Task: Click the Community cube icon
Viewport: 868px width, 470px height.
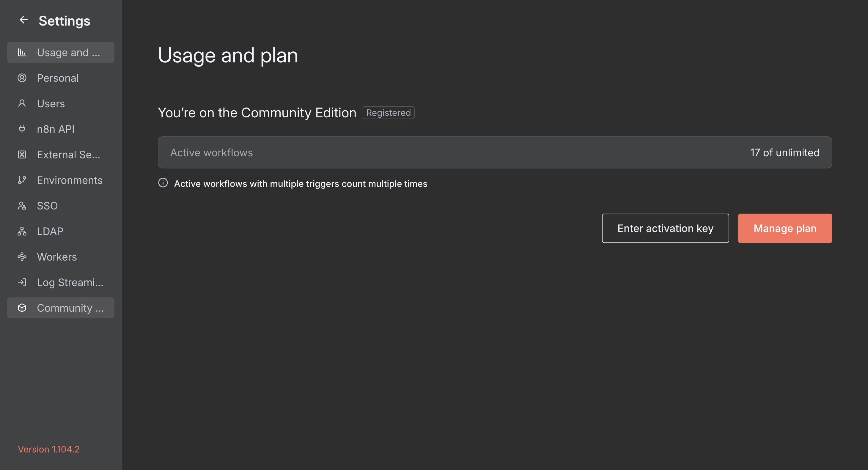Action: point(22,308)
